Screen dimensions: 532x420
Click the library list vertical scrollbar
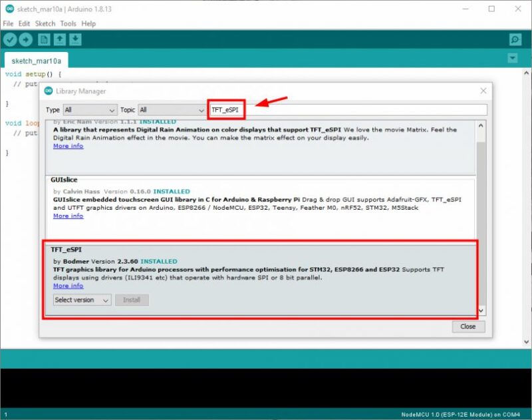(481, 213)
